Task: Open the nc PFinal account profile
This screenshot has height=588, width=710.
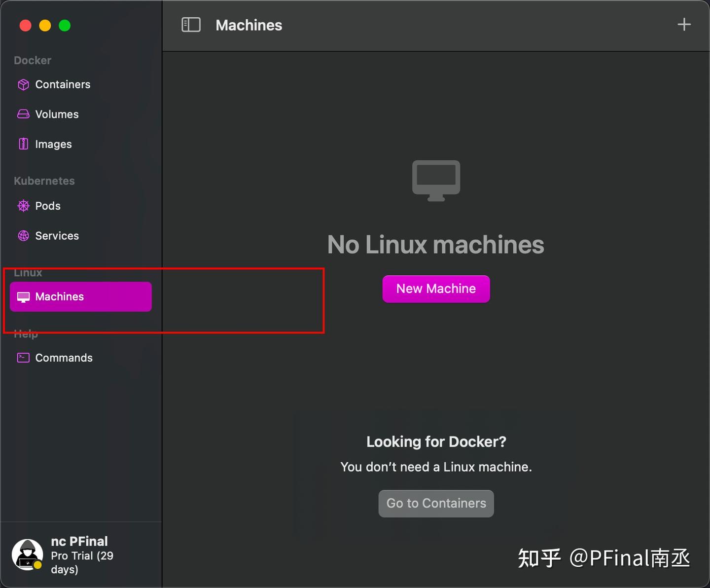Action: [x=79, y=541]
